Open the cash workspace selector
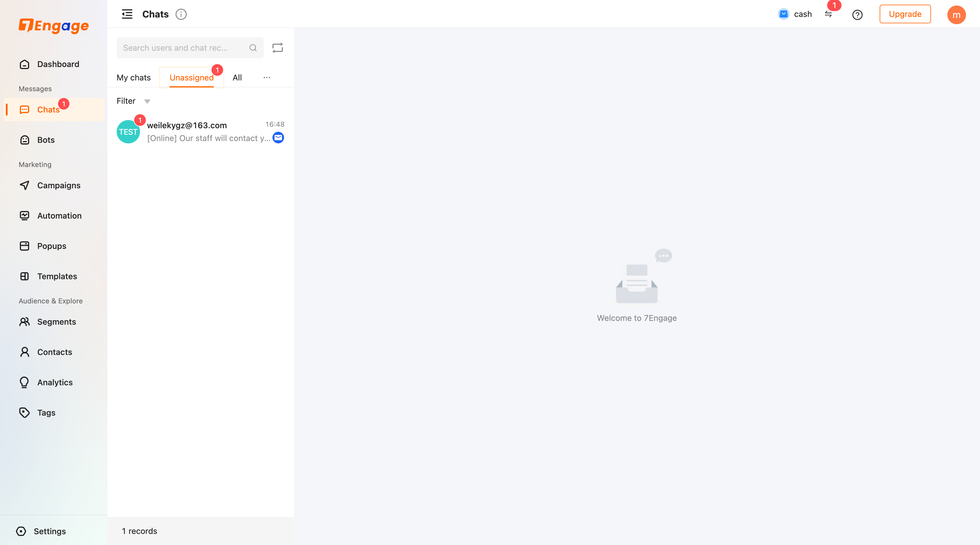 coord(795,14)
